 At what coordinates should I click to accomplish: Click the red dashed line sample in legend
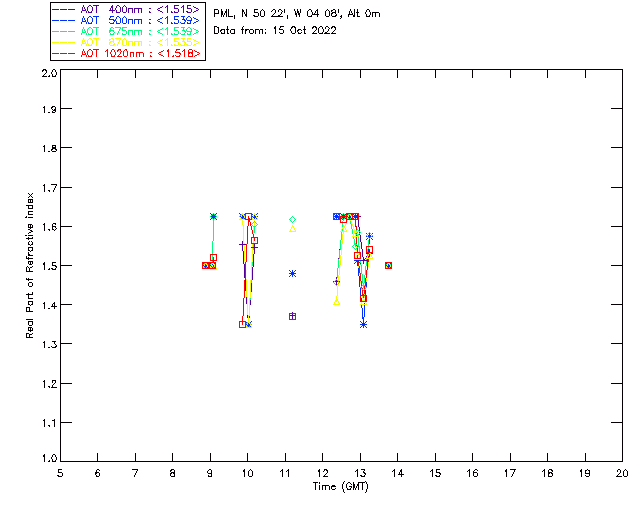click(63, 53)
